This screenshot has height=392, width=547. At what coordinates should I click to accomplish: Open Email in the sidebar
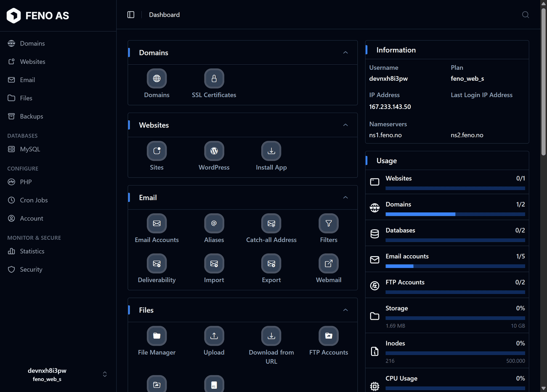pyautogui.click(x=58, y=80)
